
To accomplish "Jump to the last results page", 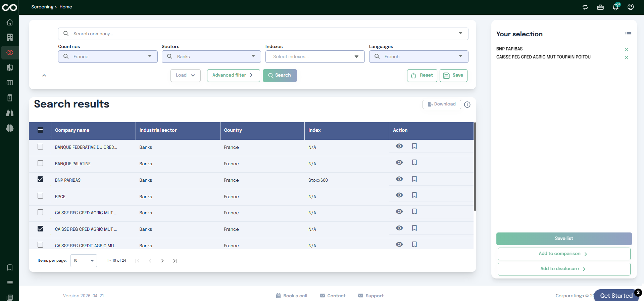I will 175,261.
